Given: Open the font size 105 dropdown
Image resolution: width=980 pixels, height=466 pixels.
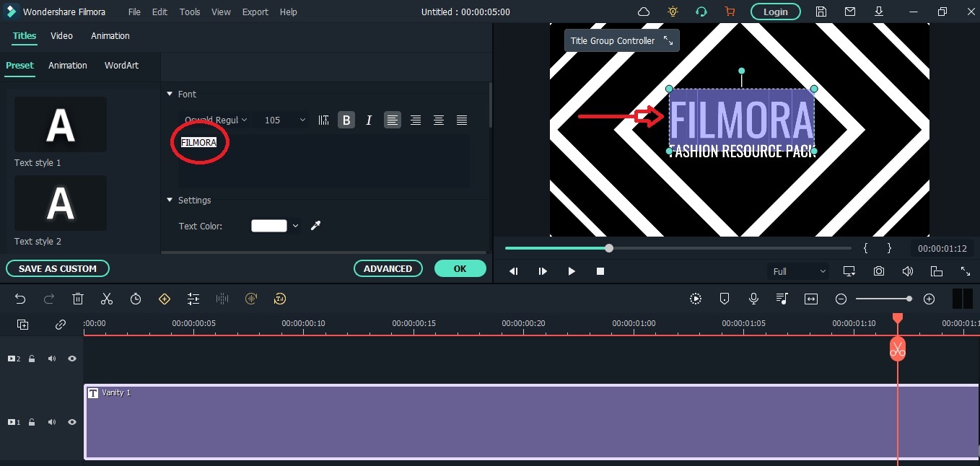Looking at the screenshot, I should point(284,120).
